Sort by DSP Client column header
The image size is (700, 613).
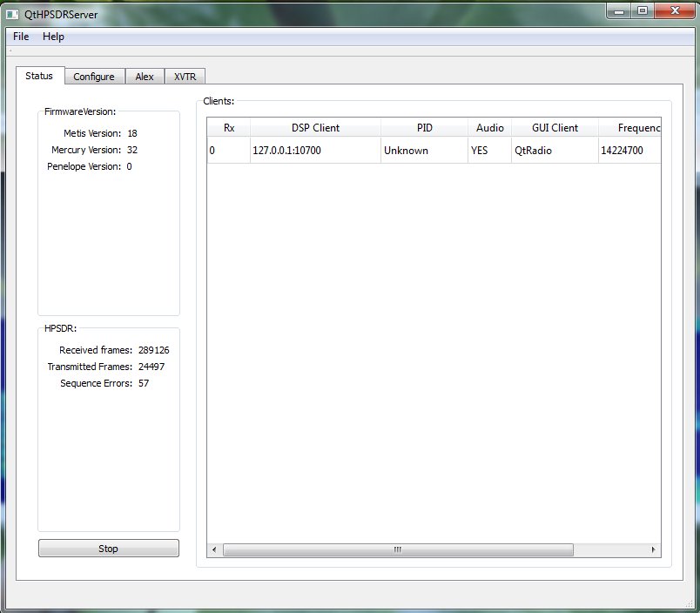click(315, 128)
